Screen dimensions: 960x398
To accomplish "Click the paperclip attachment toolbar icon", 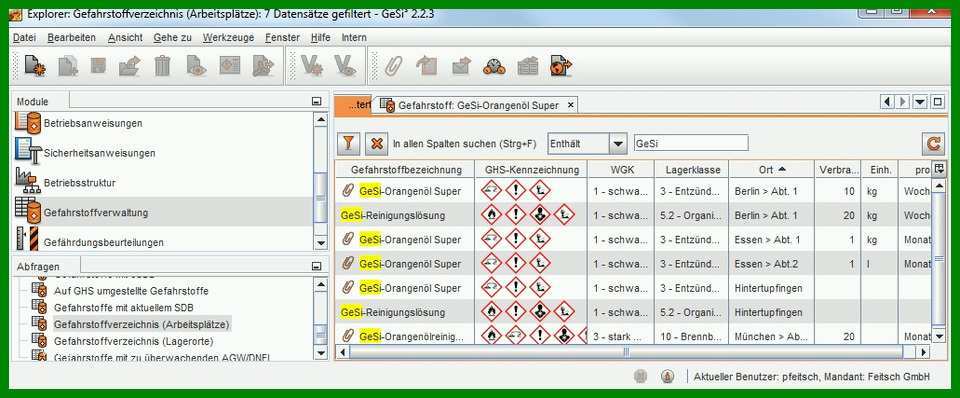I will click(393, 65).
